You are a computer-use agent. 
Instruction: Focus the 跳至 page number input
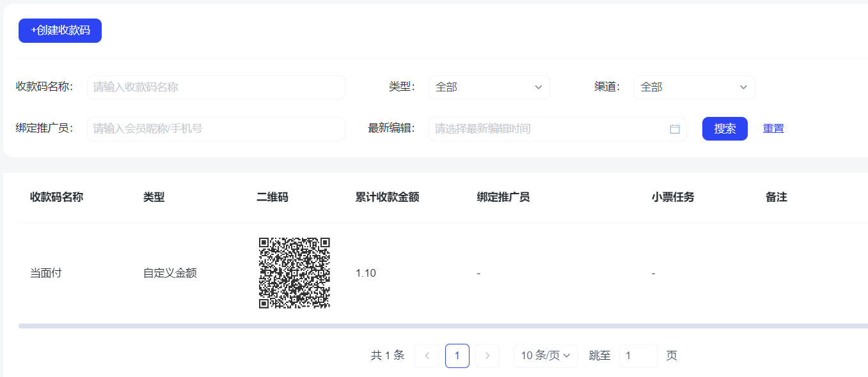coord(638,356)
